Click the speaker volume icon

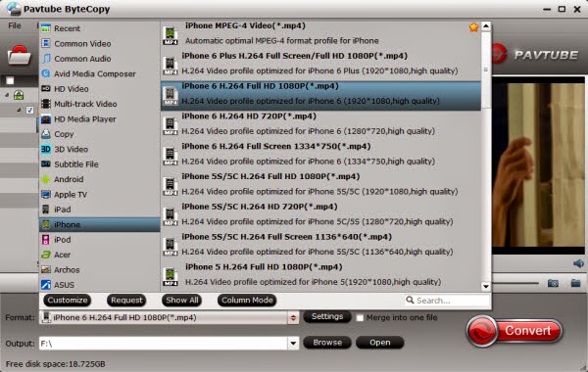pyautogui.click(x=578, y=263)
